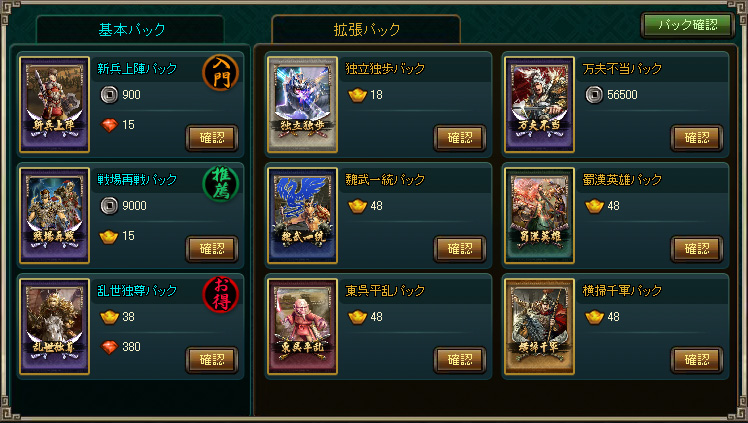The image size is (748, 423).
Task: Click the gold ingot icon next to 18
Action: point(357,95)
